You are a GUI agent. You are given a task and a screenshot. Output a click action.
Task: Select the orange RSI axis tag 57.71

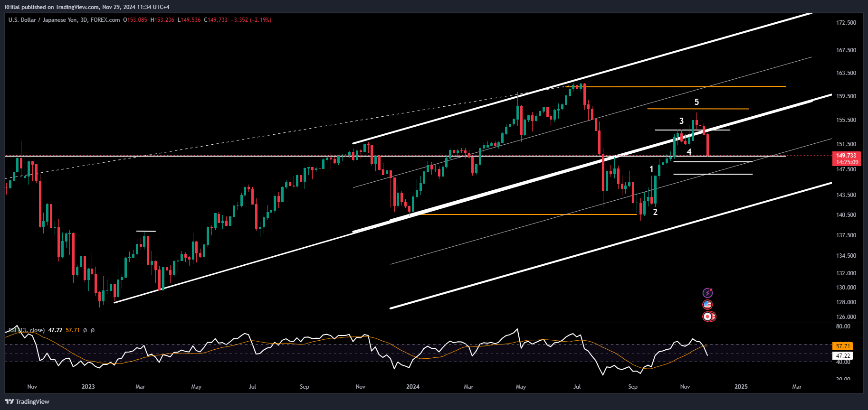tap(843, 346)
